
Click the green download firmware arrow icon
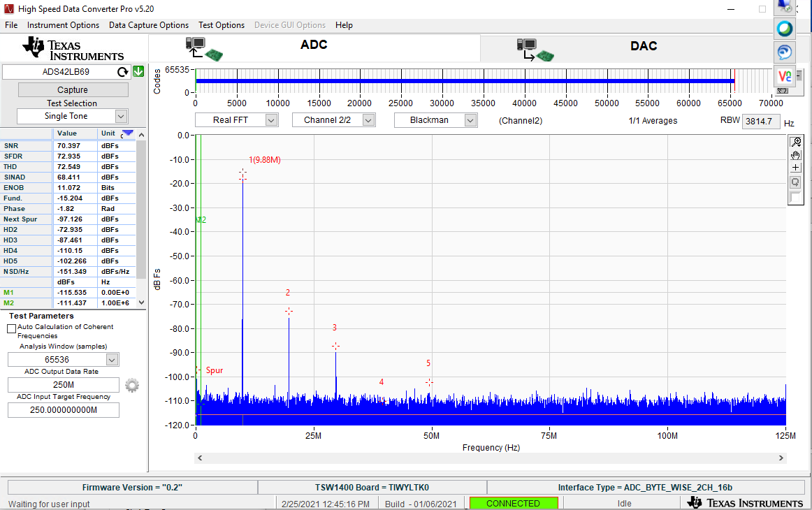tap(138, 71)
